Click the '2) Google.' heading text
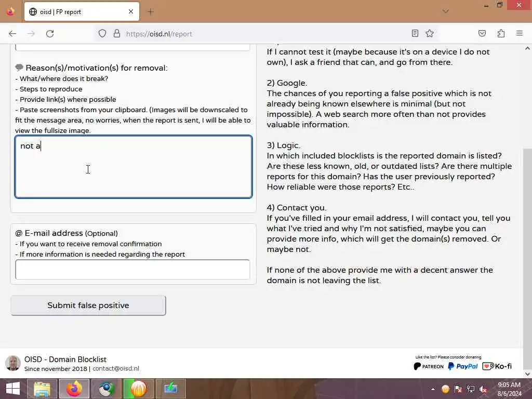The width and height of the screenshot is (532, 399). click(x=287, y=83)
